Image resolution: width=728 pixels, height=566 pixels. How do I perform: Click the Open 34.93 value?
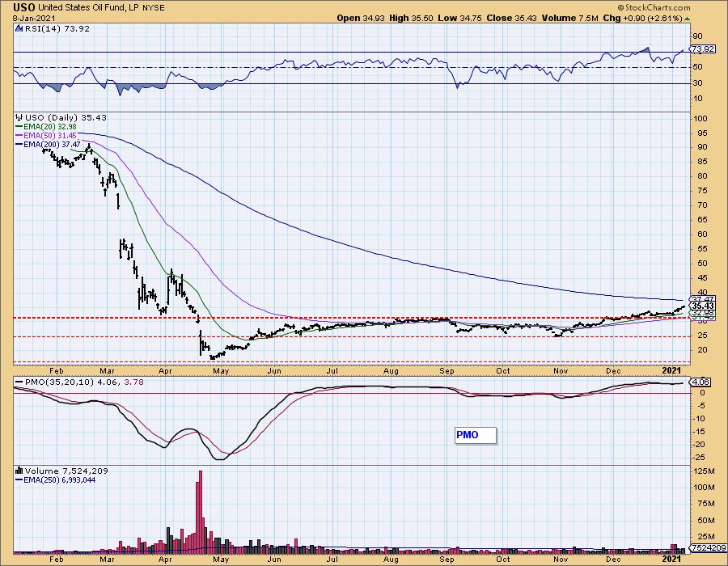[361, 18]
